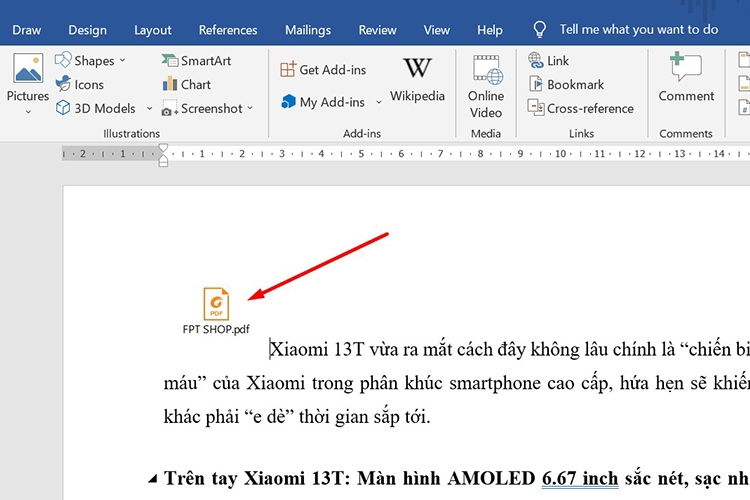Insert Icons from the ribbon
This screenshot has height=500, width=750.
[79, 84]
